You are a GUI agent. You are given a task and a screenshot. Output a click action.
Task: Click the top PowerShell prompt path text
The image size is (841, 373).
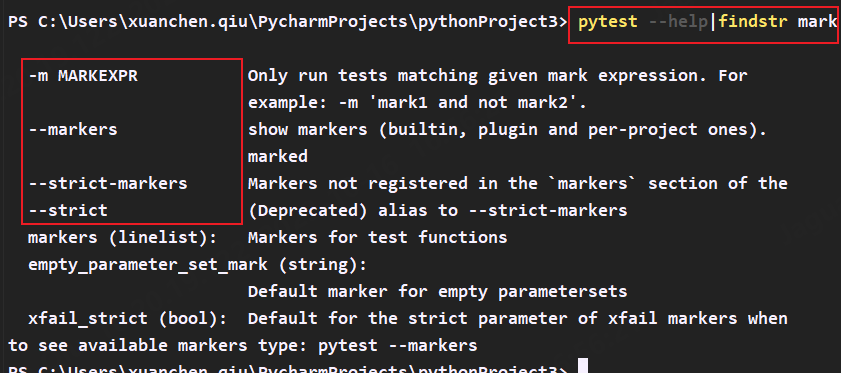[x=287, y=22]
